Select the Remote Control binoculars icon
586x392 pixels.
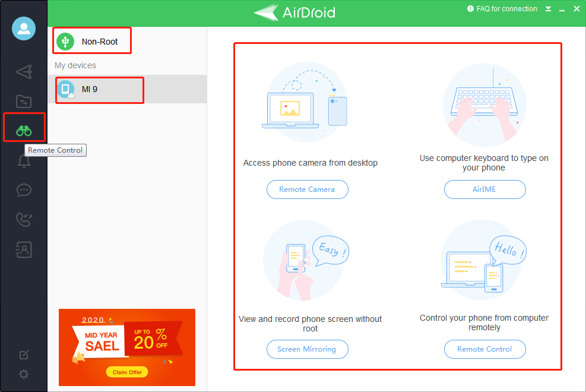click(x=24, y=131)
